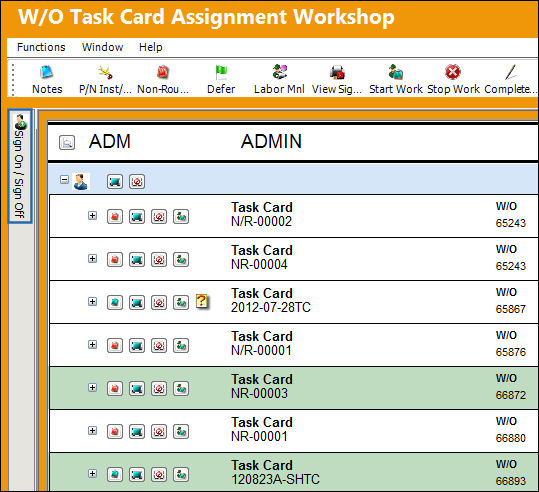The image size is (539, 492).
Task: Expand the NR-00003 task card row
Action: pyautogui.click(x=92, y=387)
